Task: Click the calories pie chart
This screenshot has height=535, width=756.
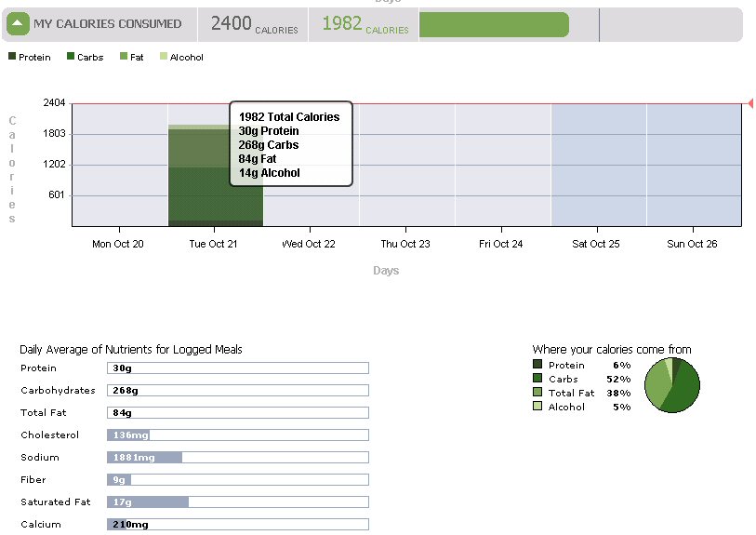Action: click(672, 383)
